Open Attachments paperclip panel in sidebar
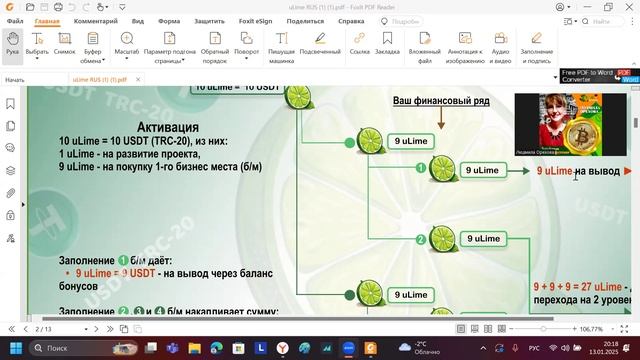 click(11, 193)
